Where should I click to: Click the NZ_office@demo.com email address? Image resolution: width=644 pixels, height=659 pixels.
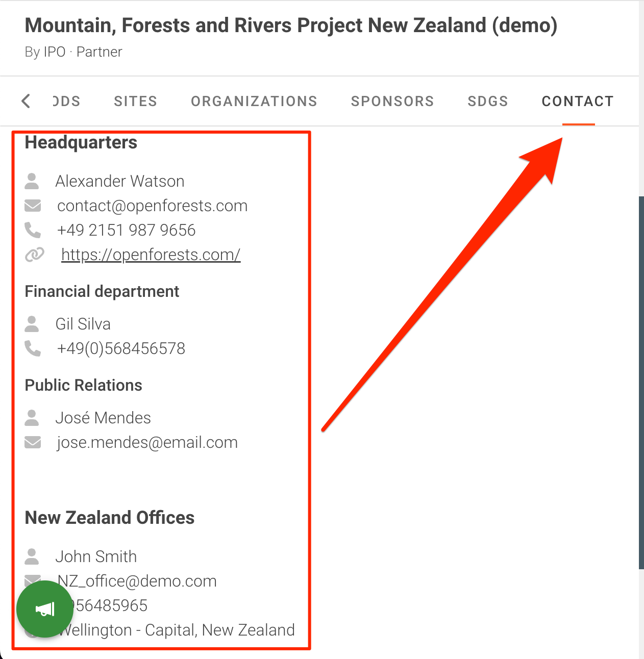tap(138, 581)
